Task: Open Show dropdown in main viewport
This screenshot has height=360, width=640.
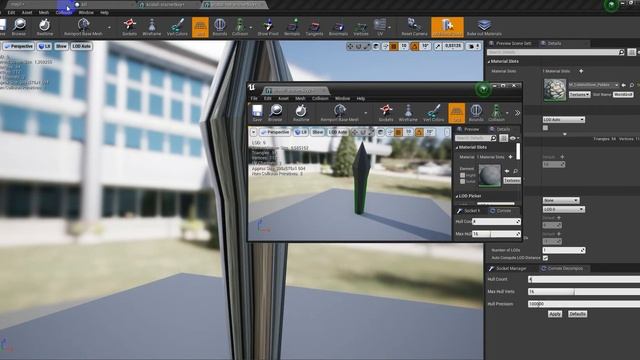Action: pyautogui.click(x=61, y=47)
